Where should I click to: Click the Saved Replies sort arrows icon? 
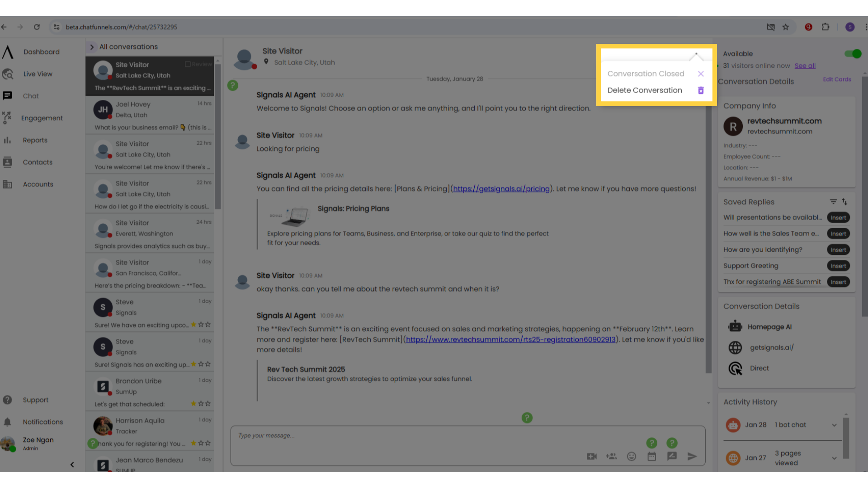coord(844,202)
